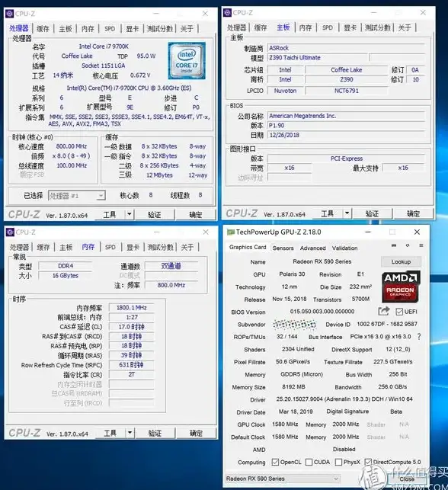Click CPU-Z app icon in mainboard window title bar

[228, 13]
